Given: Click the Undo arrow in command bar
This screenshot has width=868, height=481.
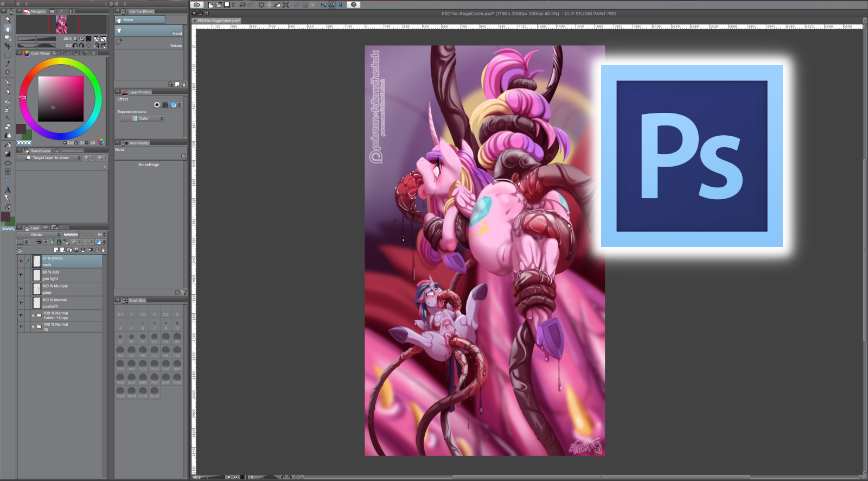Looking at the screenshot, I should point(242,5).
